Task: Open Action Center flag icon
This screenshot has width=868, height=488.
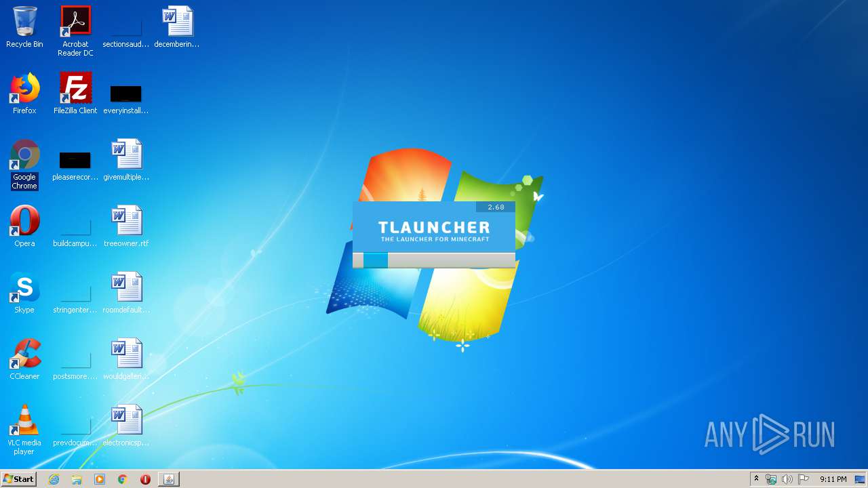Action: point(804,479)
